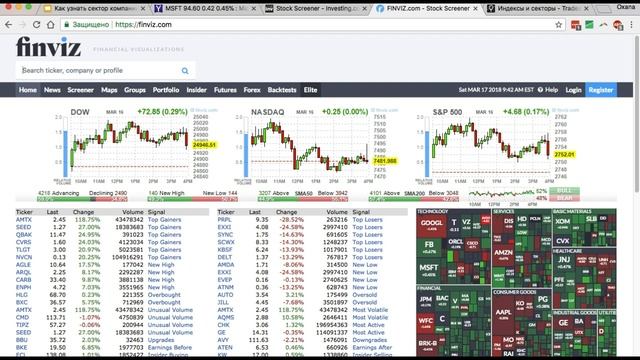640x360 pixels.
Task: Go to browser home page icon
Action: pos(51,24)
